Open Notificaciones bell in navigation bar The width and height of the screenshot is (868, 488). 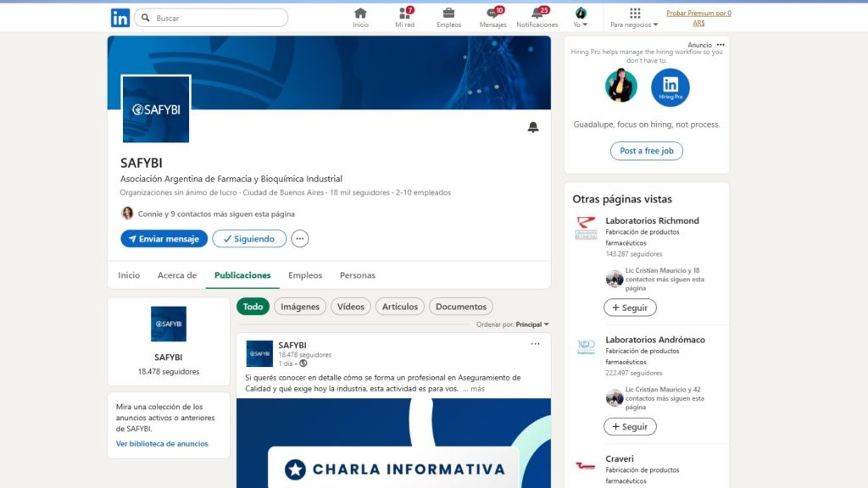[x=537, y=17]
